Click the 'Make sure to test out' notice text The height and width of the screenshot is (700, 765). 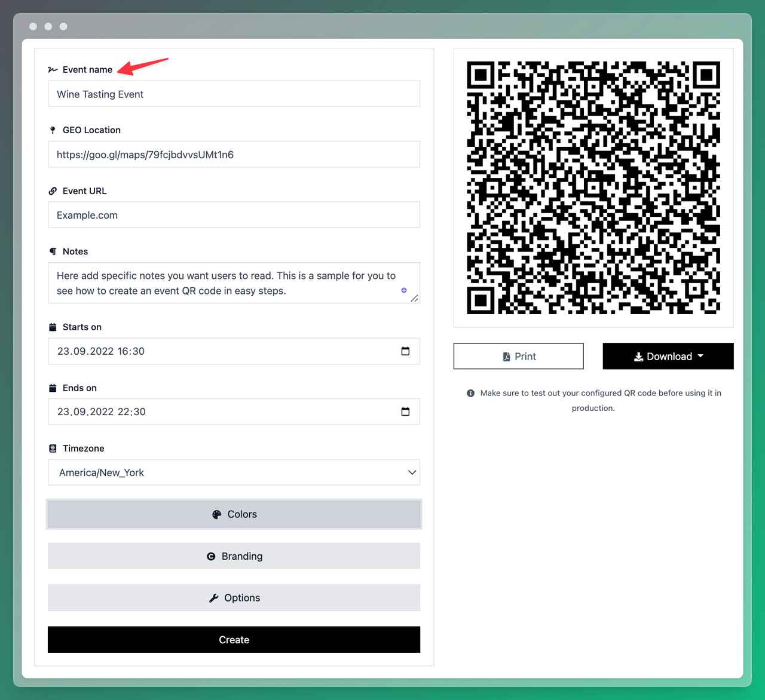[x=601, y=401]
